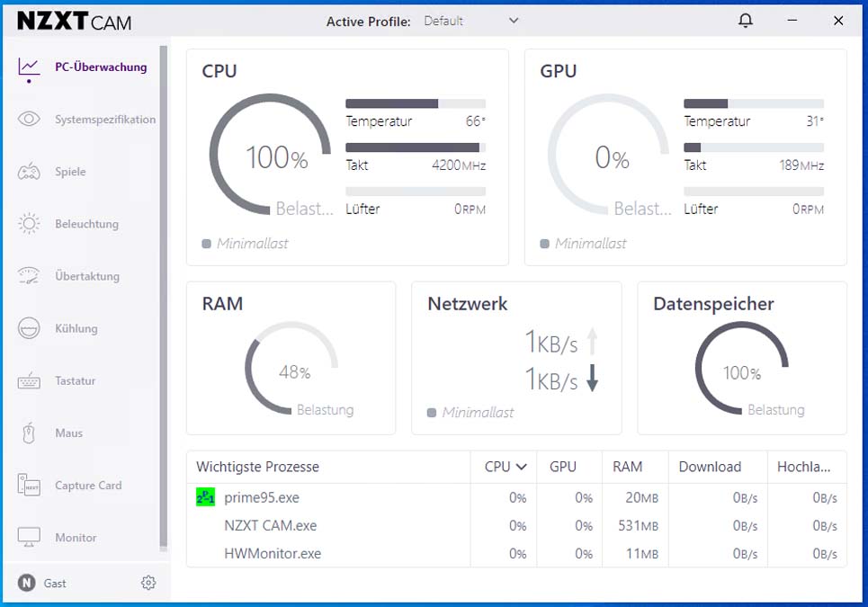Click the settings gear next to Gast
This screenshot has width=868, height=607.
click(148, 583)
